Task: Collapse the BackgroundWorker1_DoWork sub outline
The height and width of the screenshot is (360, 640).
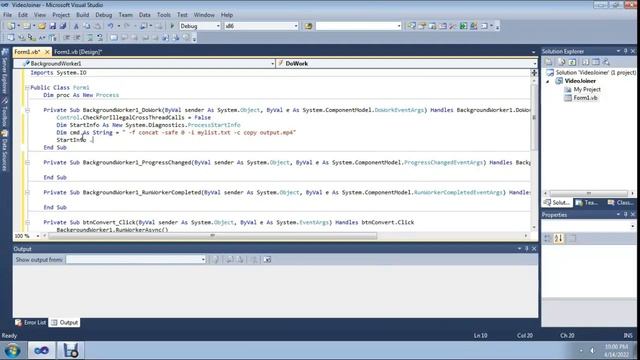Action: pyautogui.click(x=27, y=110)
